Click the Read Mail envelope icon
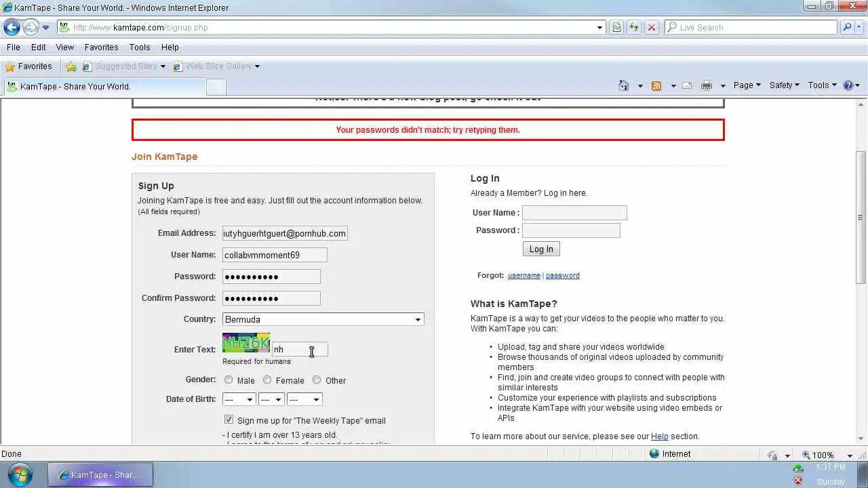Screen dimensions: 868x488 (x=687, y=85)
